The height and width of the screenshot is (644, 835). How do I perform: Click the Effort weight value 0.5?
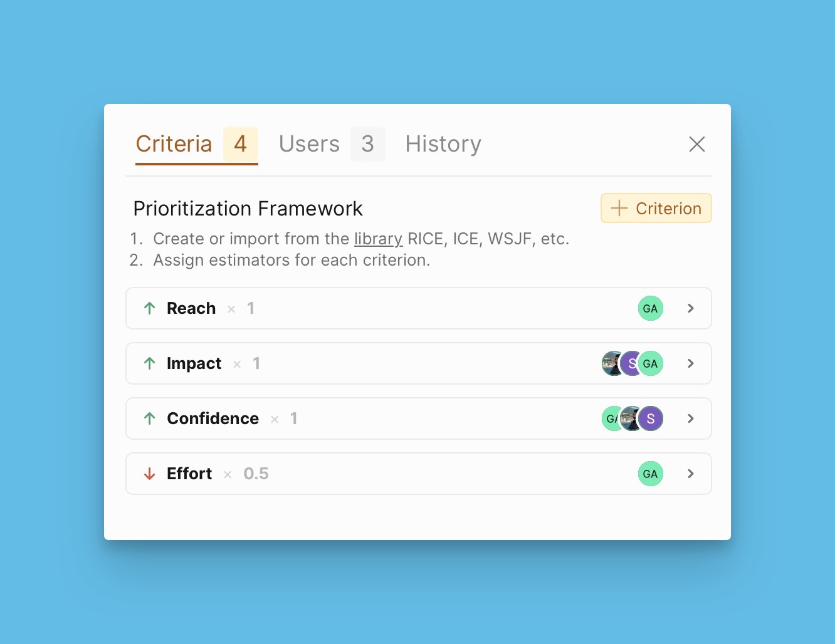[x=256, y=474]
